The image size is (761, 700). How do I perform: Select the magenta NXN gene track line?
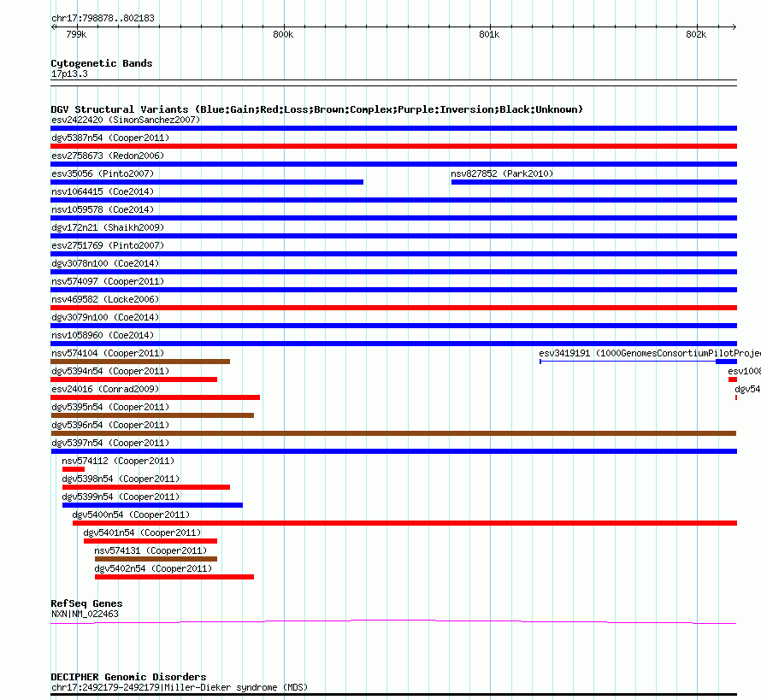tap(393, 622)
